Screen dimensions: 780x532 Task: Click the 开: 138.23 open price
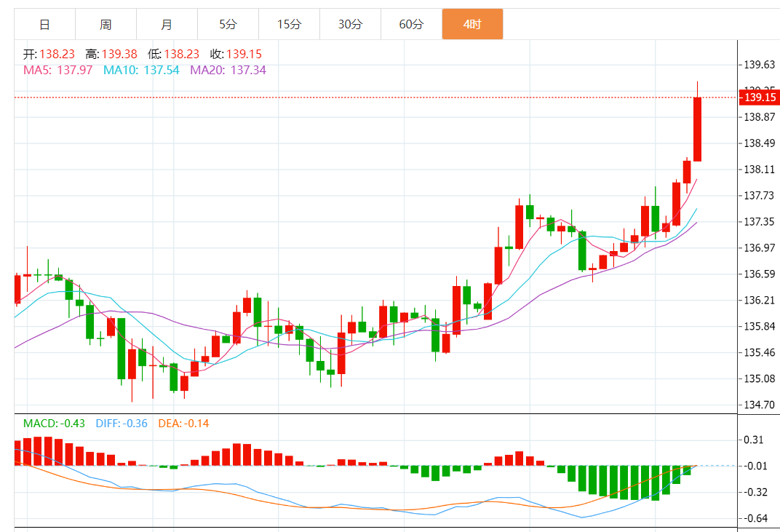tap(49, 55)
